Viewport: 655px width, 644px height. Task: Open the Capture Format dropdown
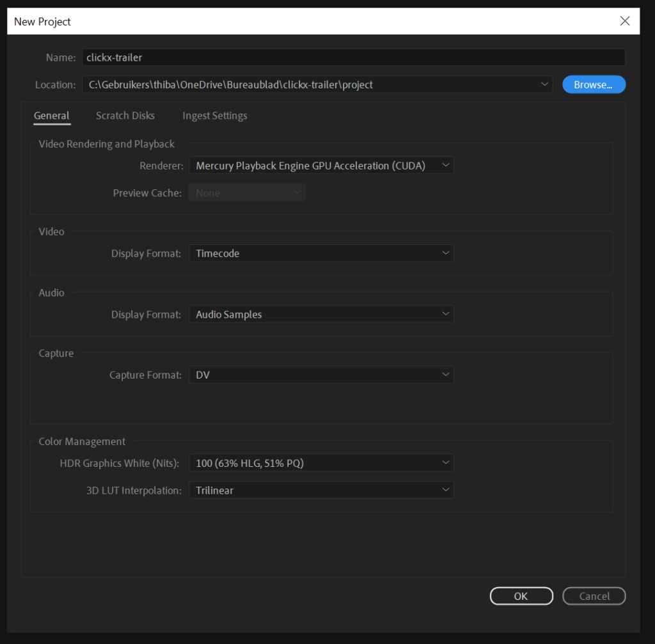(321, 375)
